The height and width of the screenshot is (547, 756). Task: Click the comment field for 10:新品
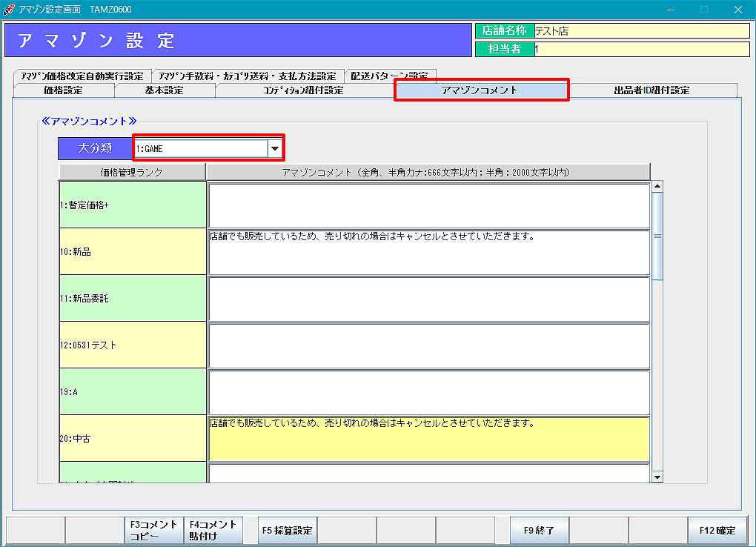(x=428, y=252)
